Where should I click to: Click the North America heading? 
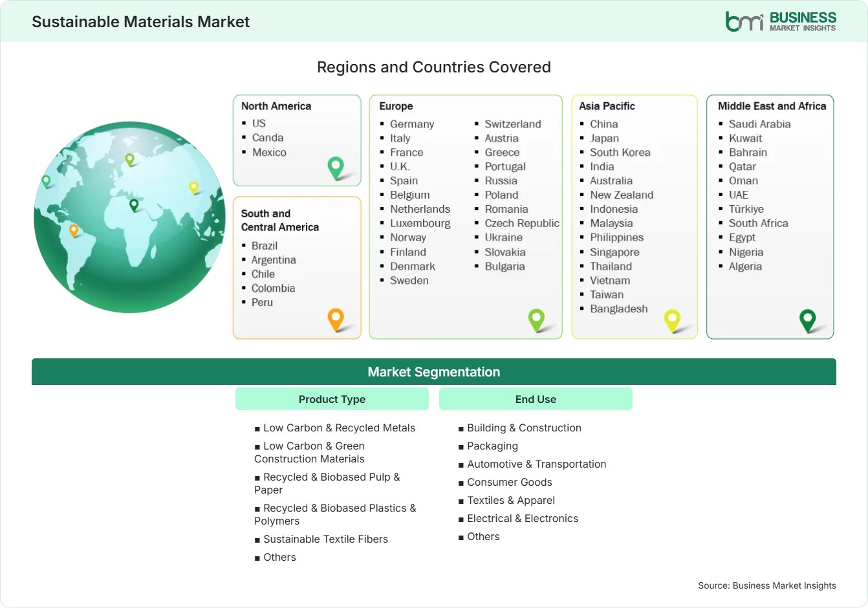[x=276, y=106]
